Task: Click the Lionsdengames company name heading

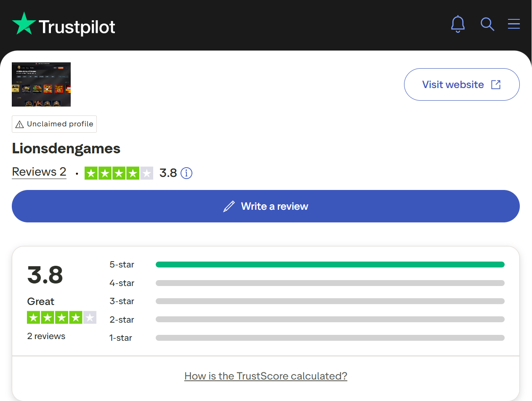Action: tap(66, 148)
